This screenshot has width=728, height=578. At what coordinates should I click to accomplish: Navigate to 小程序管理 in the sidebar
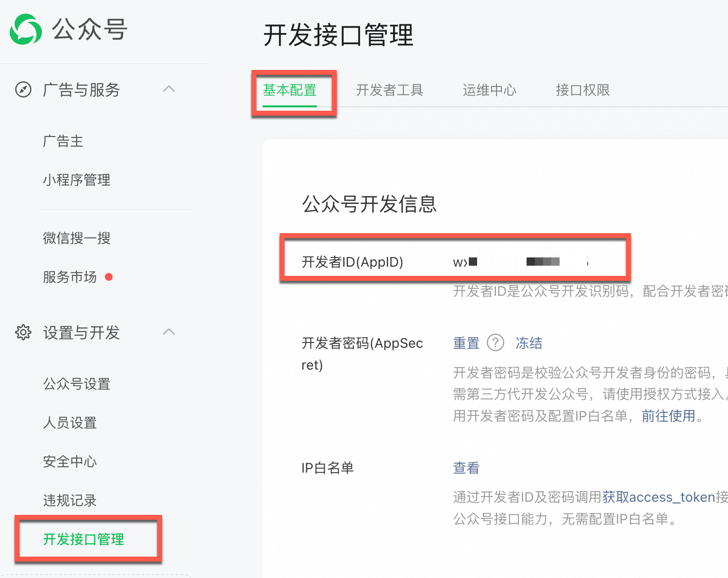(77, 180)
